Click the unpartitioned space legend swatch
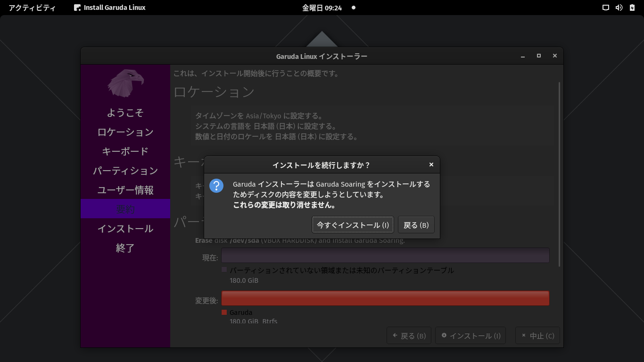The image size is (644, 362). tap(224, 270)
